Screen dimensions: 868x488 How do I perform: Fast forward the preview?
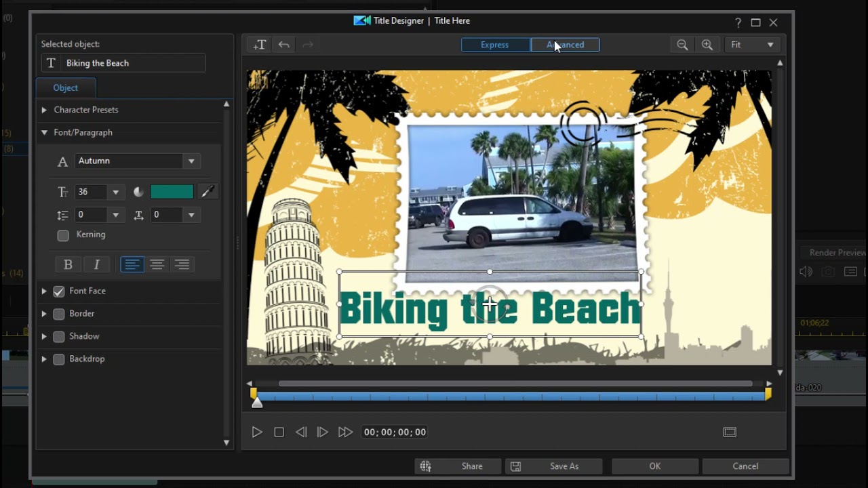(345, 432)
